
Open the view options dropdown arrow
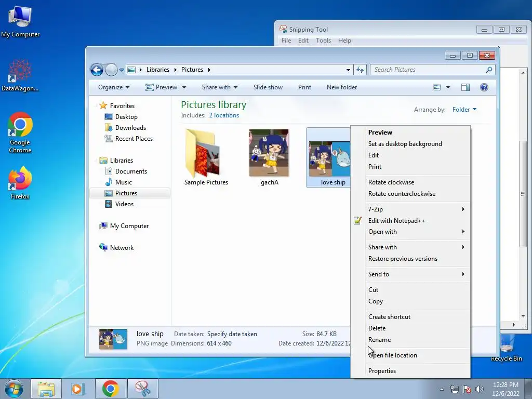(448, 87)
